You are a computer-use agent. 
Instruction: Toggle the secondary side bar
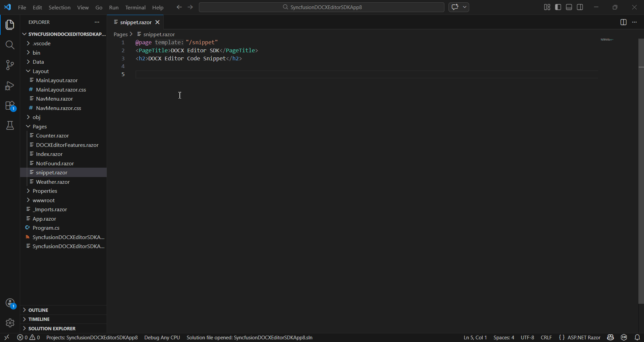[580, 7]
